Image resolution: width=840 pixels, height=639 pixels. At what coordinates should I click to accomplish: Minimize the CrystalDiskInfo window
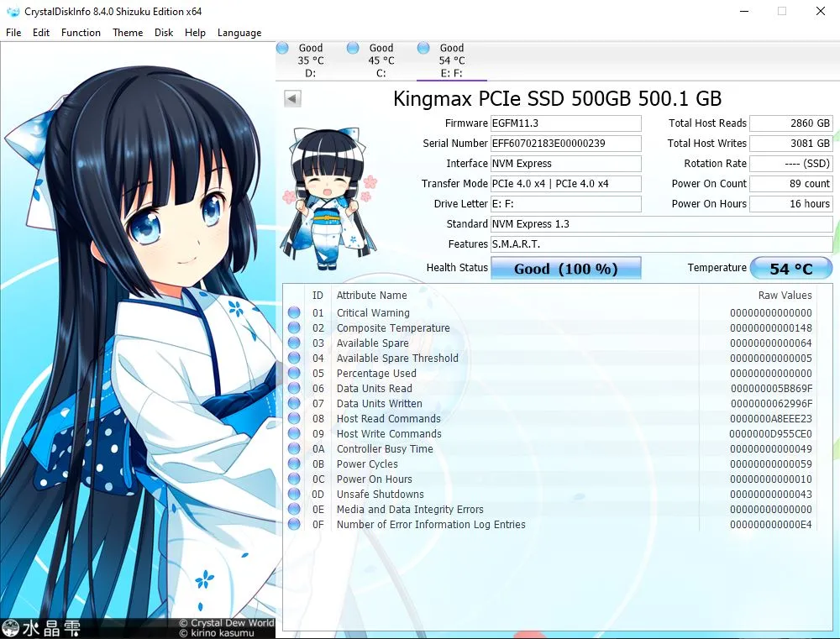[x=743, y=11]
